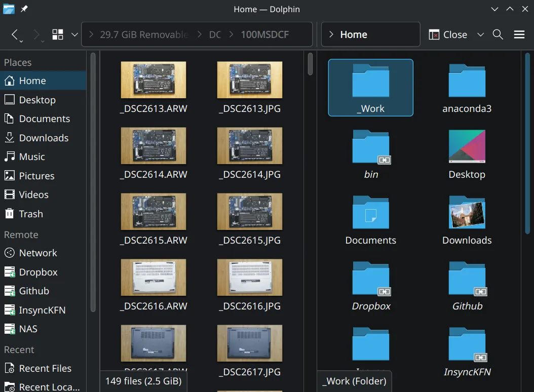This screenshot has height=392, width=534.
Task: Expand chevron after 29.7 GiB Removable
Action: coord(199,34)
